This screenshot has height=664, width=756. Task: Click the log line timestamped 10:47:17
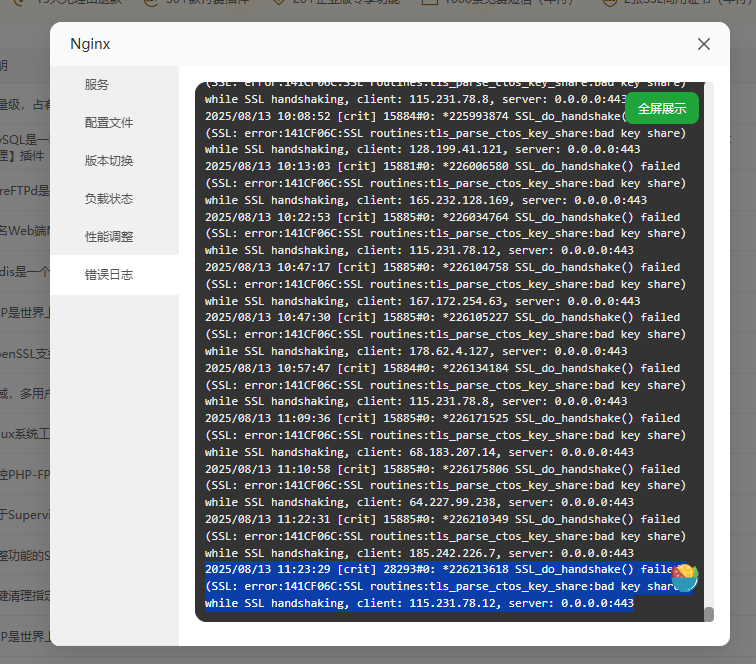442,267
